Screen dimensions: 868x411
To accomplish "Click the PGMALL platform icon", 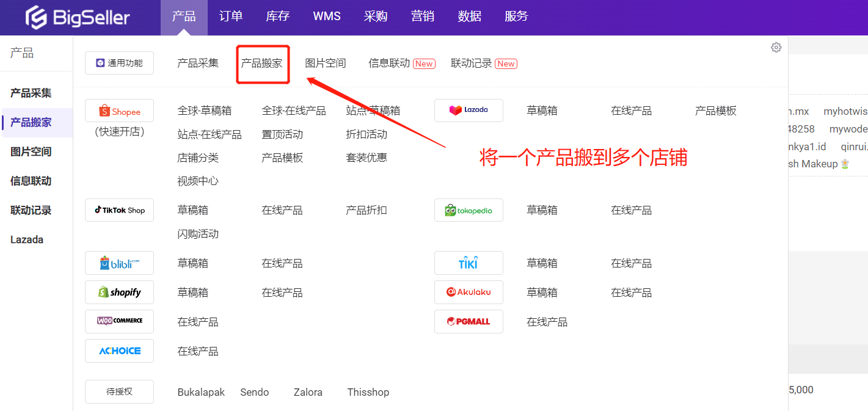I will click(x=469, y=321).
